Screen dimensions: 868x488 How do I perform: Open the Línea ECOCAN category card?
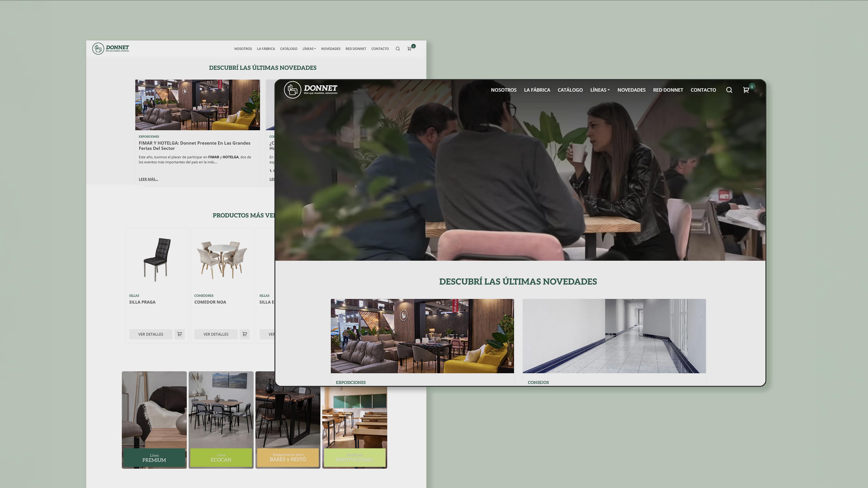(x=221, y=420)
